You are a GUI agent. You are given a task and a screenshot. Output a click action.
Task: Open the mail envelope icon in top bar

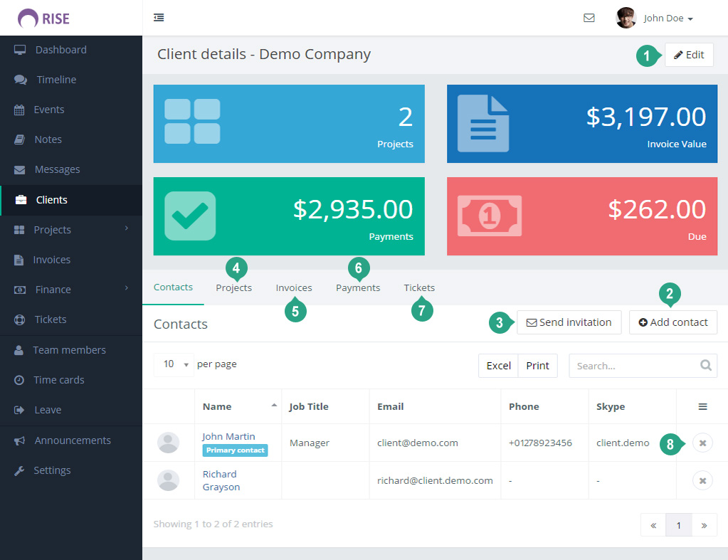click(x=589, y=18)
